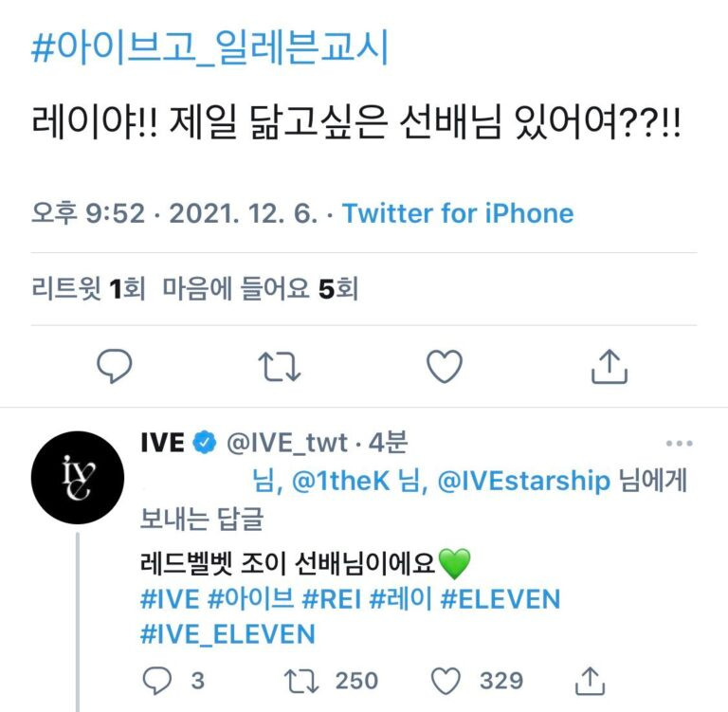Screen dimensions: 728x712
Task: Like IVE's reply with 329 likes
Action: 446,681
